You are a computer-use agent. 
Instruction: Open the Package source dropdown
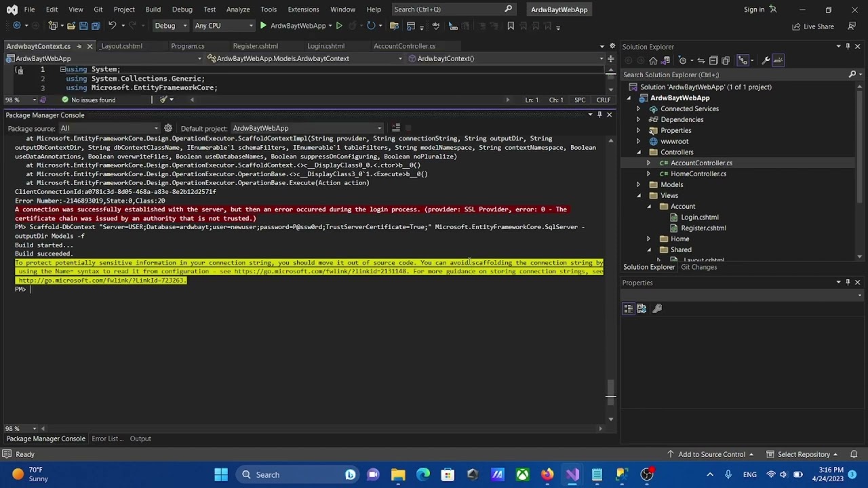[x=109, y=128]
